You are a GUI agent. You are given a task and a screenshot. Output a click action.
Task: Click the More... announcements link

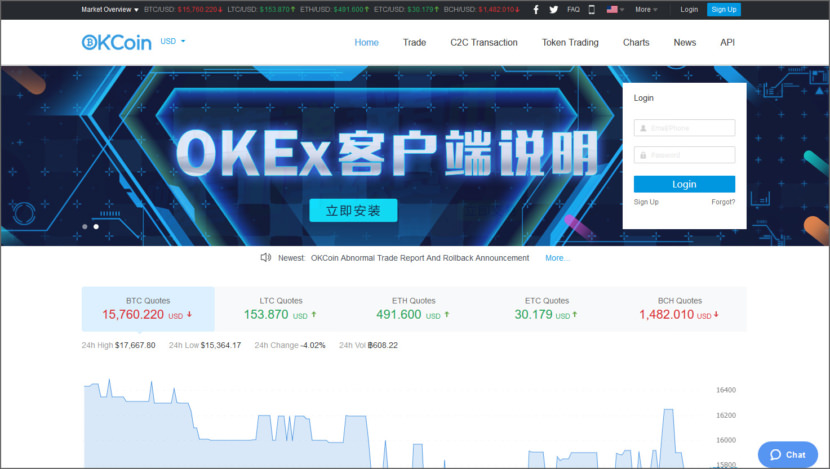click(557, 258)
